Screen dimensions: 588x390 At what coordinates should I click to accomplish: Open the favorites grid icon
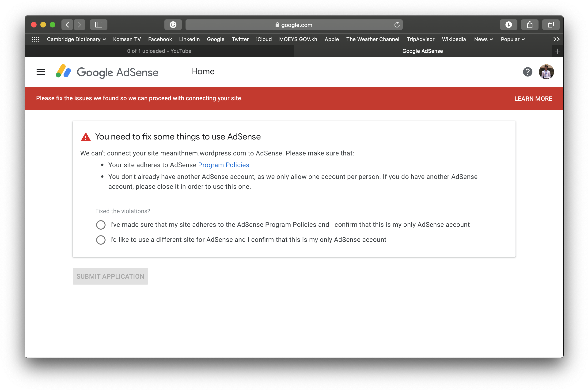click(35, 39)
